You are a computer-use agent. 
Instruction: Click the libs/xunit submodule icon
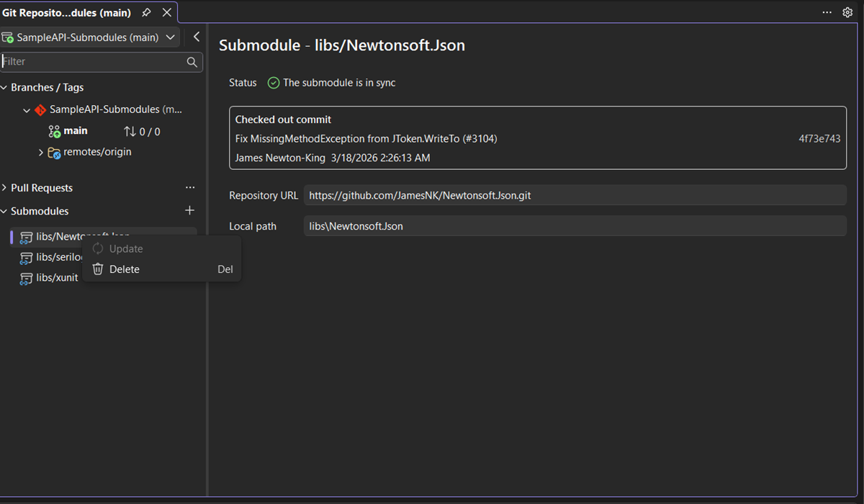(x=27, y=278)
